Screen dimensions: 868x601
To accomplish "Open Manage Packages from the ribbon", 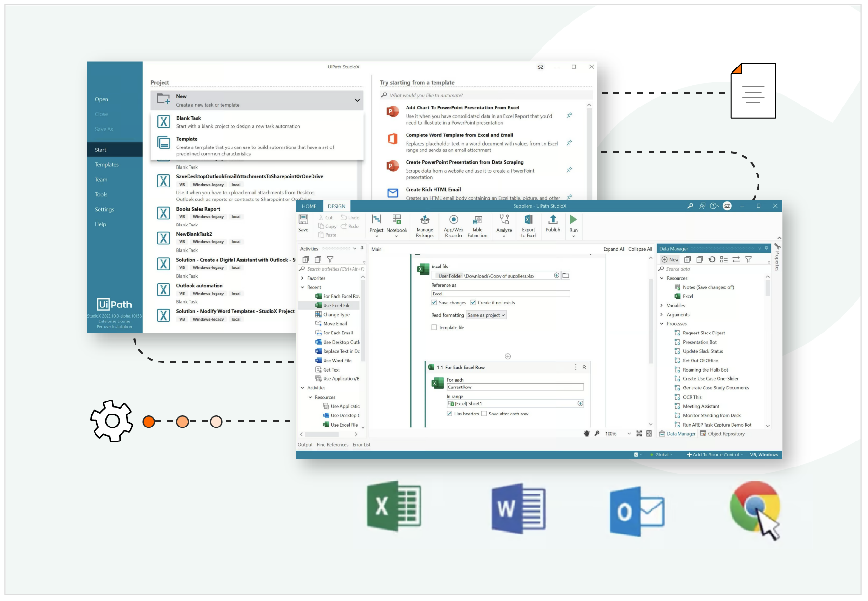I will click(x=425, y=226).
